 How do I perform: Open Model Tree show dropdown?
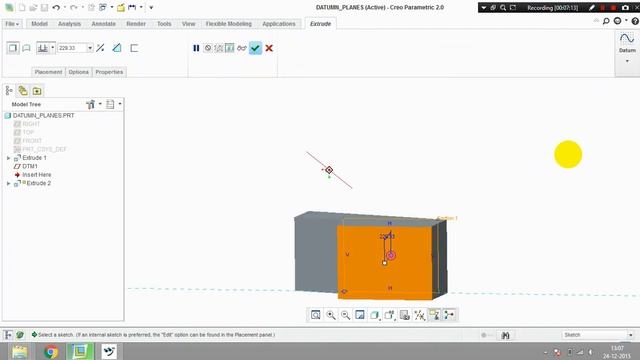113,104
